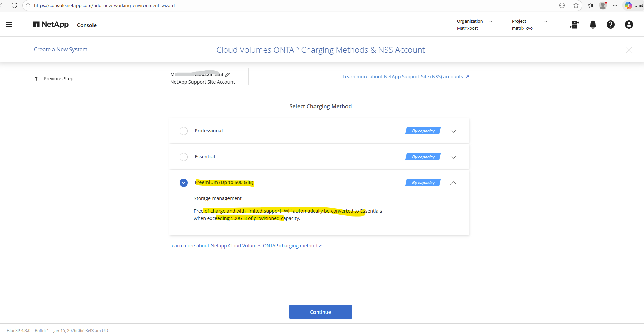Click the NetApp Support Site Account label
This screenshot has height=336, width=644.
point(203,82)
